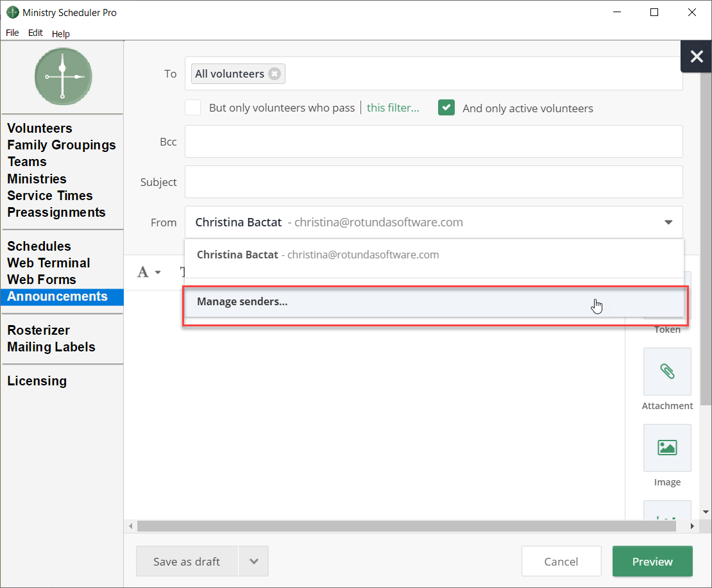Screen dimensions: 712x588
Task: Open Web Terminal section
Action: [x=49, y=263]
